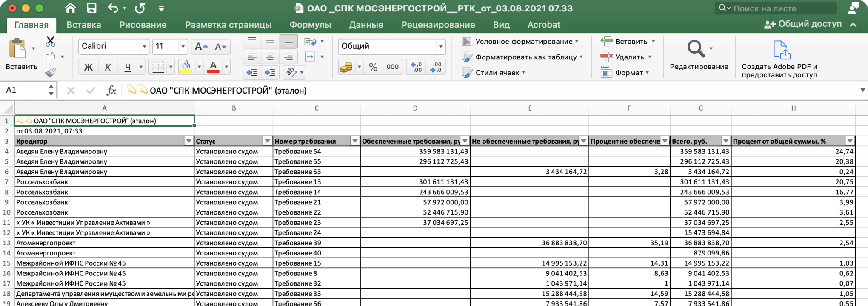The image size is (868, 306).
Task: Center text horizontally
Action: (270, 57)
